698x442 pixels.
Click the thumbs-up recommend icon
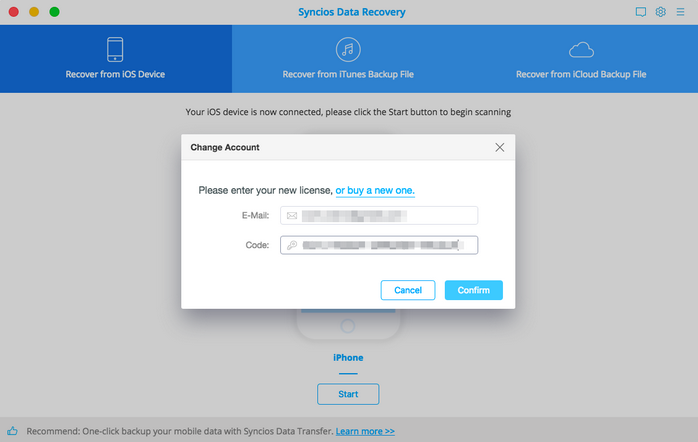[11, 431]
